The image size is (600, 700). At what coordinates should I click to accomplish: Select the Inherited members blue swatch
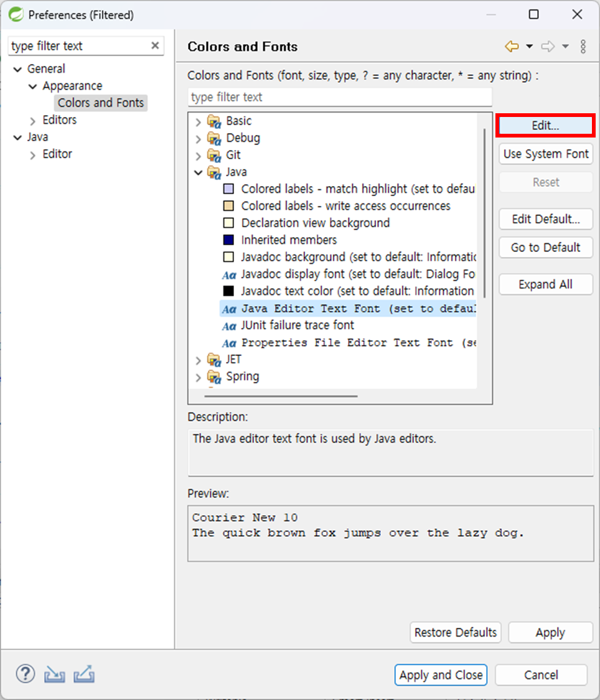(x=228, y=240)
